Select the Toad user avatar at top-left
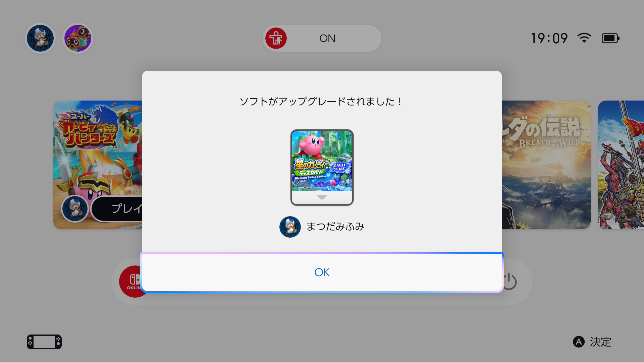644x362 pixels. [x=40, y=38]
